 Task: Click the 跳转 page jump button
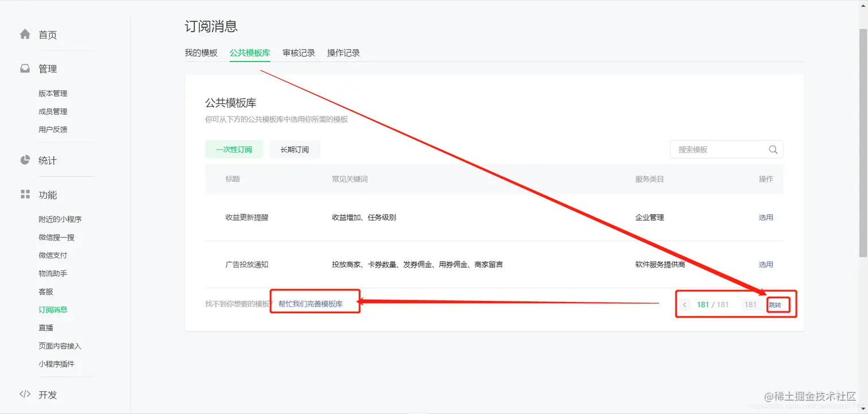tap(778, 304)
